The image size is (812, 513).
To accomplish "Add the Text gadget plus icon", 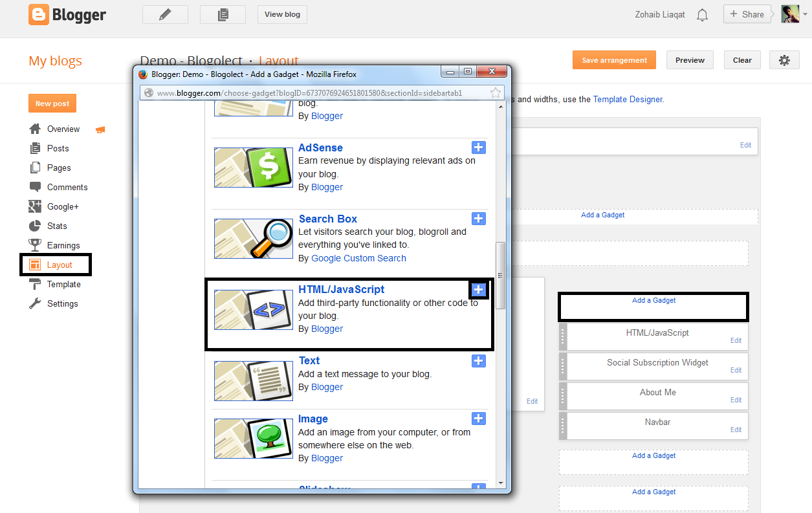I will coord(479,361).
